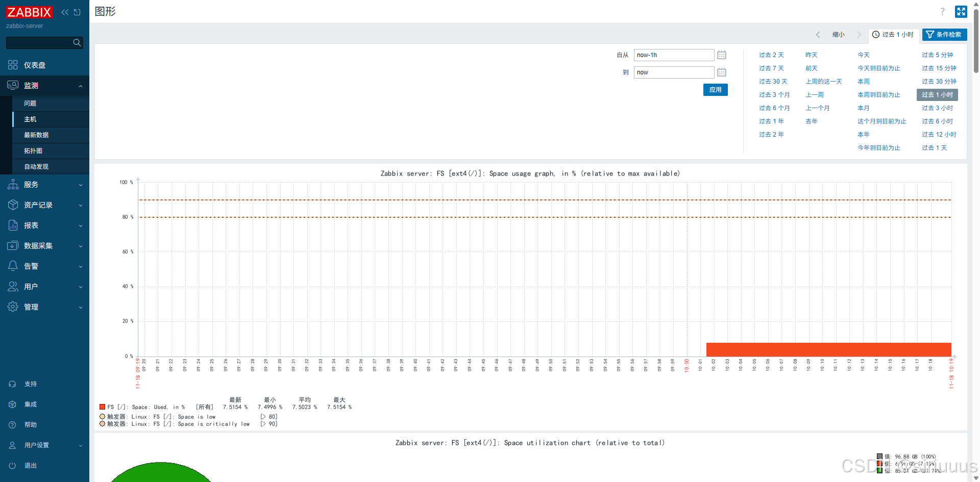Screen dimensions: 980x482
Task: Click the 告警 bell icon
Action: click(x=13, y=266)
